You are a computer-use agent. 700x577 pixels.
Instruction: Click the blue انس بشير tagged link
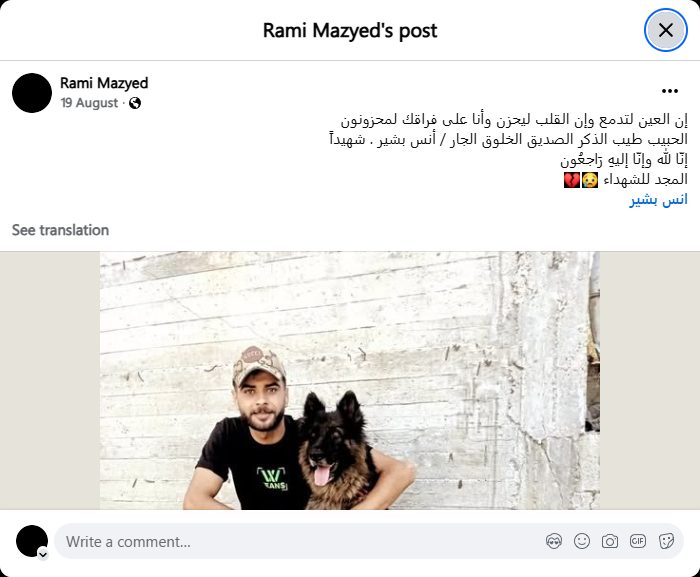658,199
